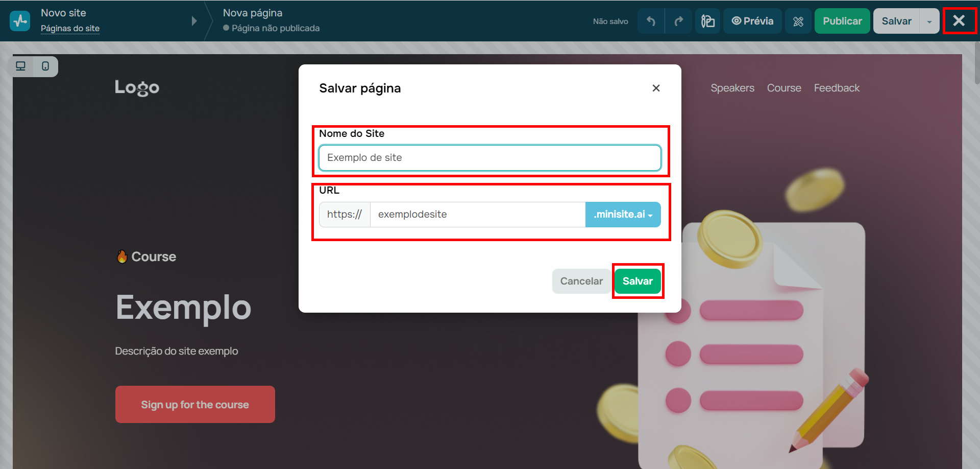The height and width of the screenshot is (469, 980).
Task: Click the URL subdomain field exemplodesite
Action: (478, 215)
